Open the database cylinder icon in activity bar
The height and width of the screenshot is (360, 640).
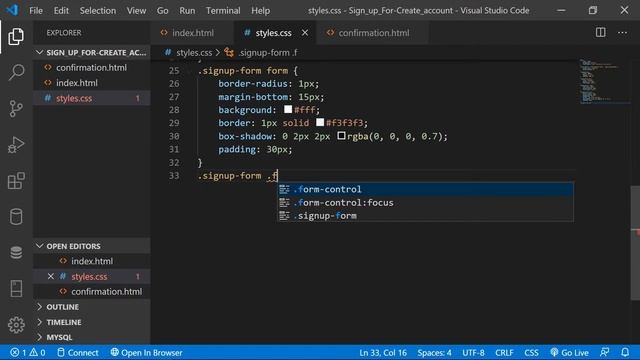[x=16, y=216]
